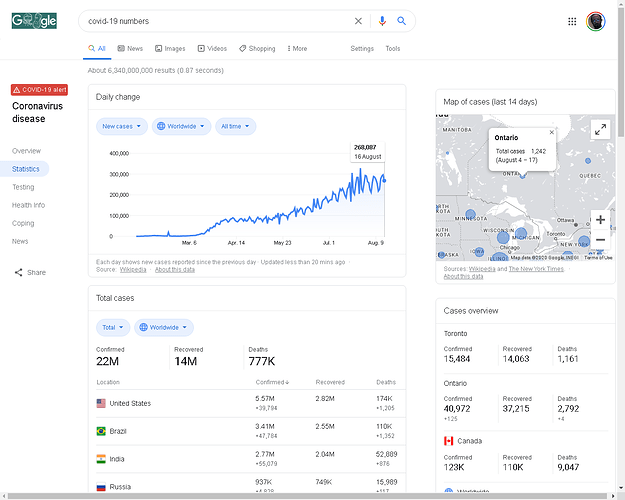Click the Russia table row name
The height and width of the screenshot is (500, 625).
[120, 487]
